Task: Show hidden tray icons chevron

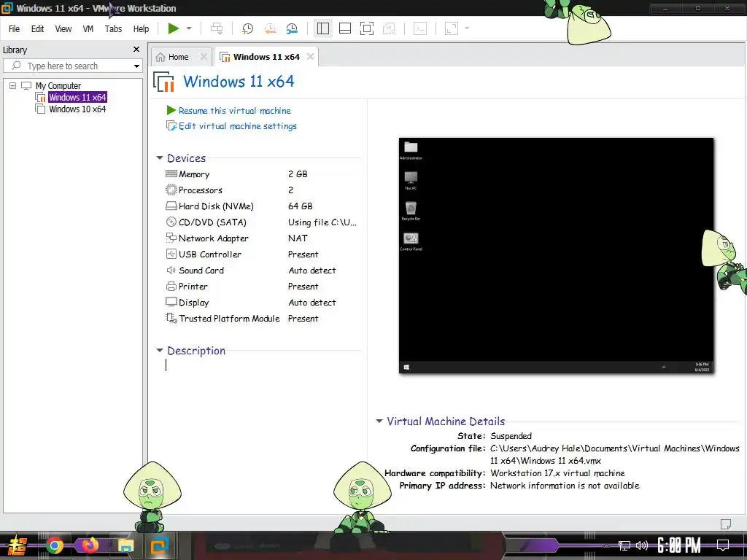Action: [606, 545]
